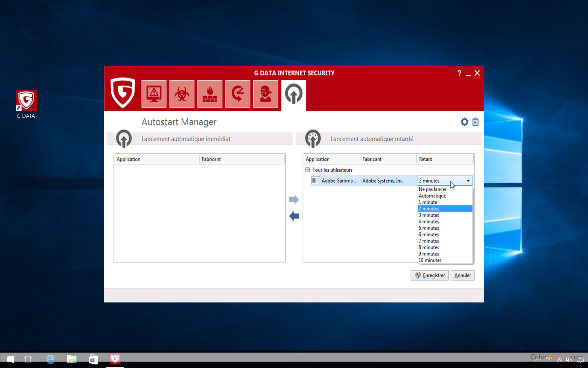Click the Annuler button
The height and width of the screenshot is (368, 588).
tap(462, 275)
